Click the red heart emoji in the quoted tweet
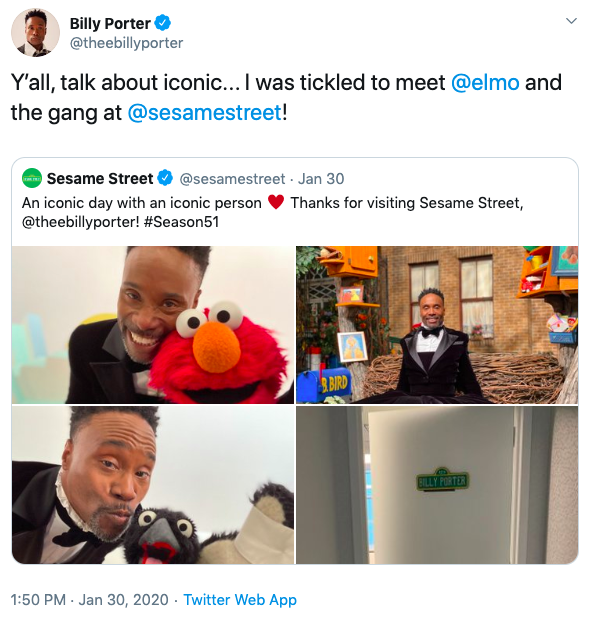591x623 pixels. coord(276,202)
